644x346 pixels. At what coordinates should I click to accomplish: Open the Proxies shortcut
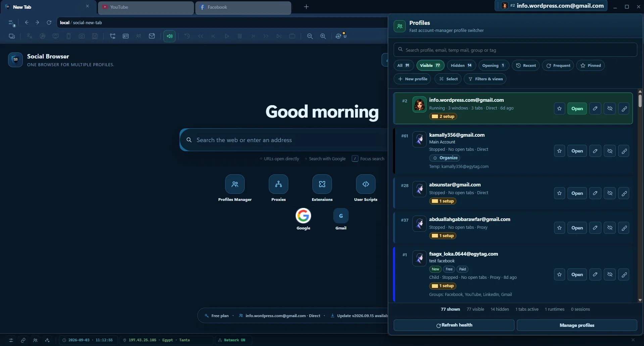(279, 188)
